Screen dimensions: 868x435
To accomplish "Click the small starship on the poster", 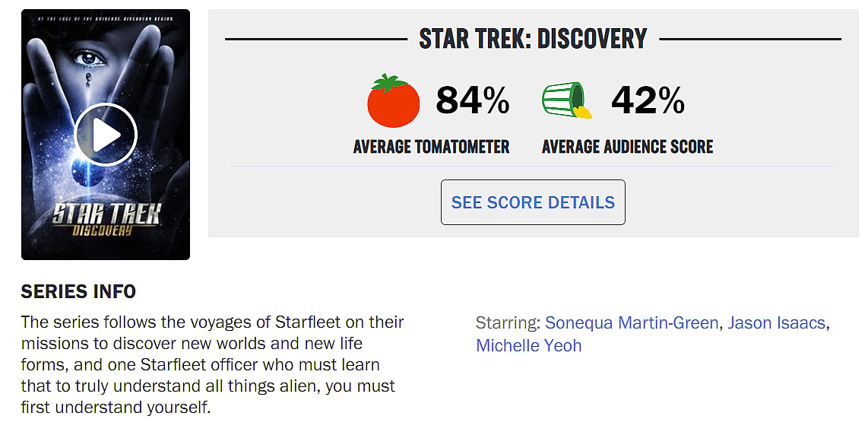I will point(88,78).
